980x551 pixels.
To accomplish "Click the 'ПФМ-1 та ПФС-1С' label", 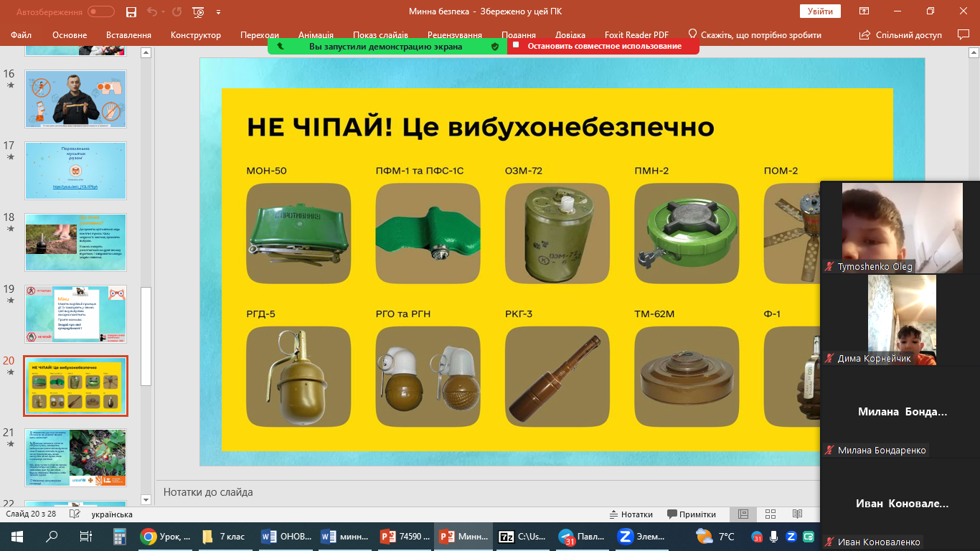I will pyautogui.click(x=420, y=171).
